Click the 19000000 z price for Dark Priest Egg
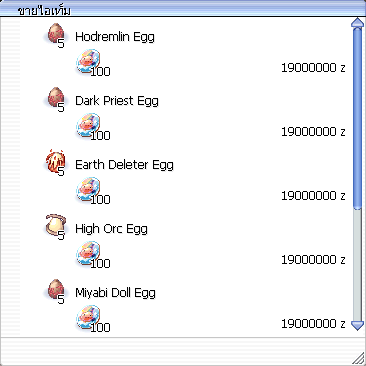Screen dimensions: 366x366 313,132
